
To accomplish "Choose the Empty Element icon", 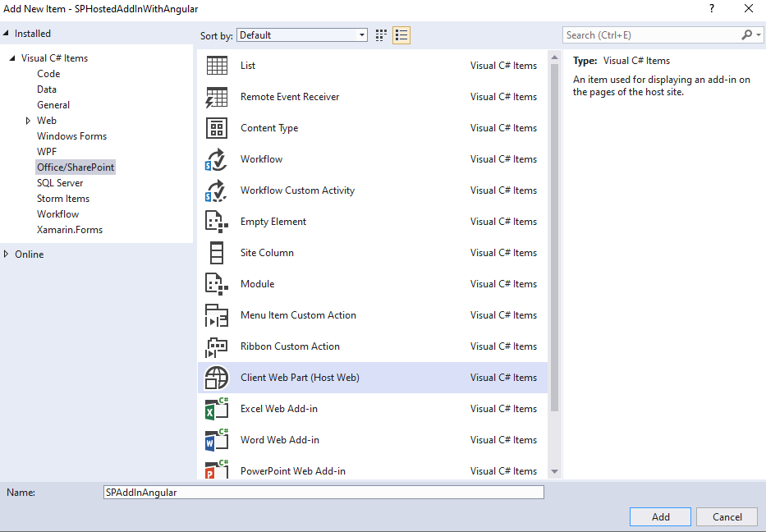I will pos(217,222).
